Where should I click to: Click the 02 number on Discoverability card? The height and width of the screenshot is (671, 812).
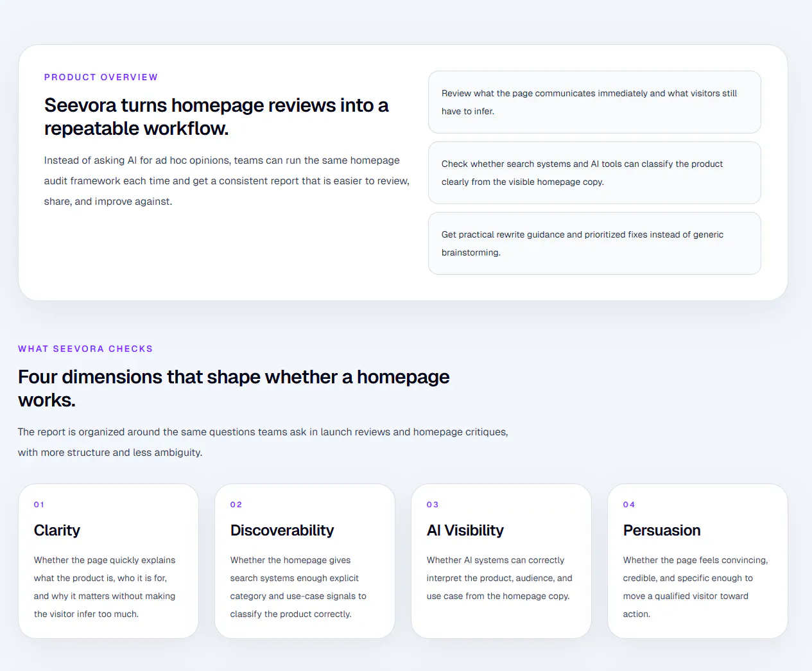pos(236,505)
